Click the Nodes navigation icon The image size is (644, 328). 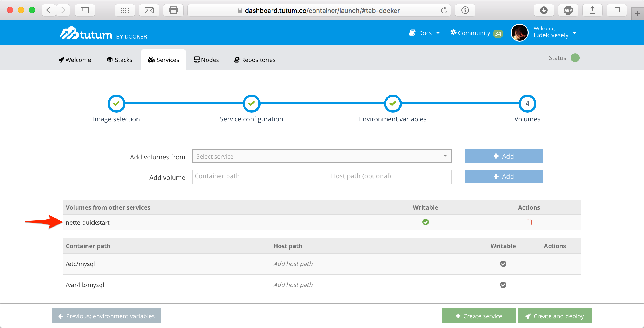196,60
